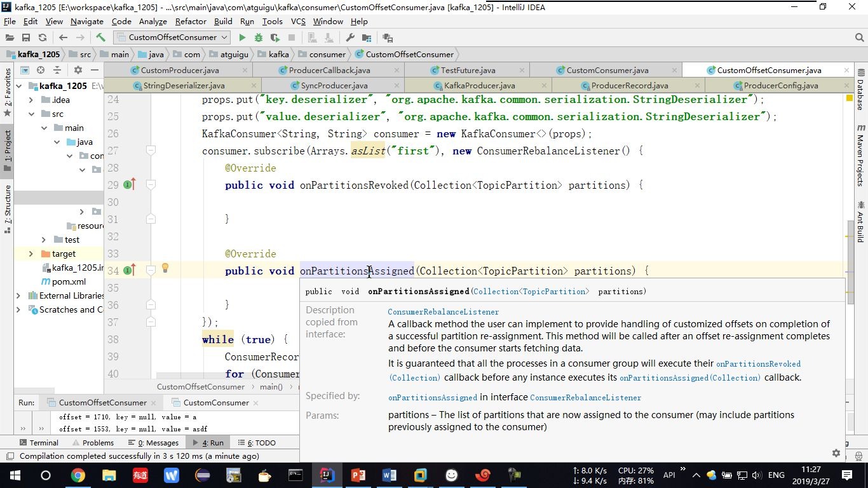The image size is (868, 488).
Task: Collapse the main folder node
Action: point(44,128)
